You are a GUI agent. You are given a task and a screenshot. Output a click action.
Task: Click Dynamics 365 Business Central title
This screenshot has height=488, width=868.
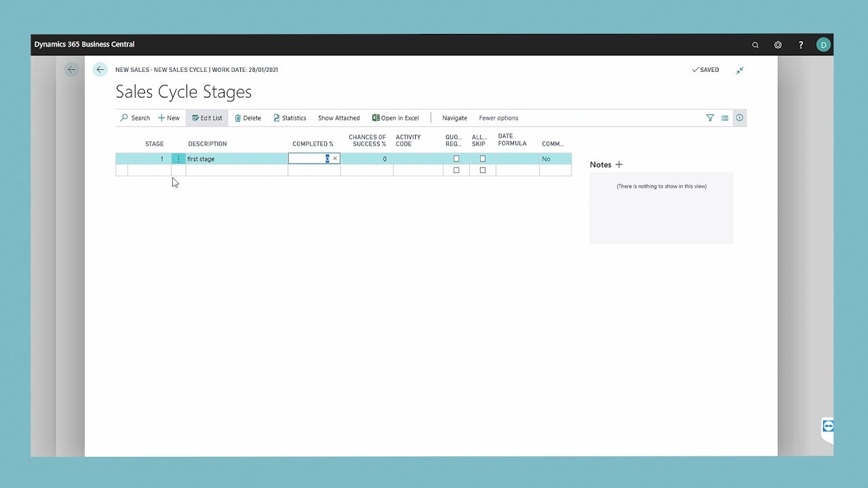click(84, 44)
